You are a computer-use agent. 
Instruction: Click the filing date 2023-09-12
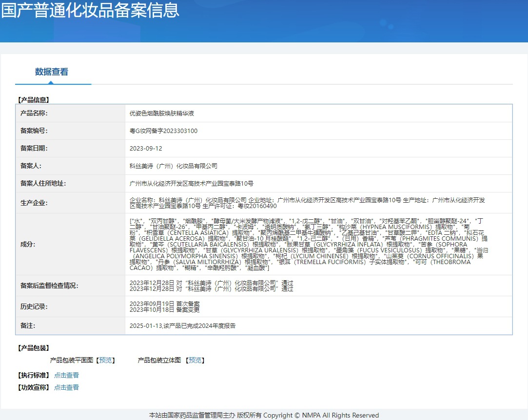coord(146,149)
